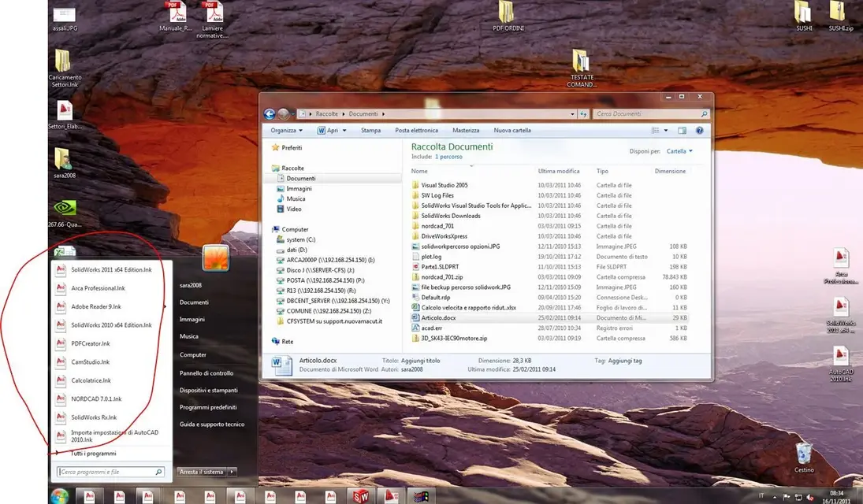The image size is (863, 504).
Task: Click the Nuova cartella button
Action: click(511, 131)
